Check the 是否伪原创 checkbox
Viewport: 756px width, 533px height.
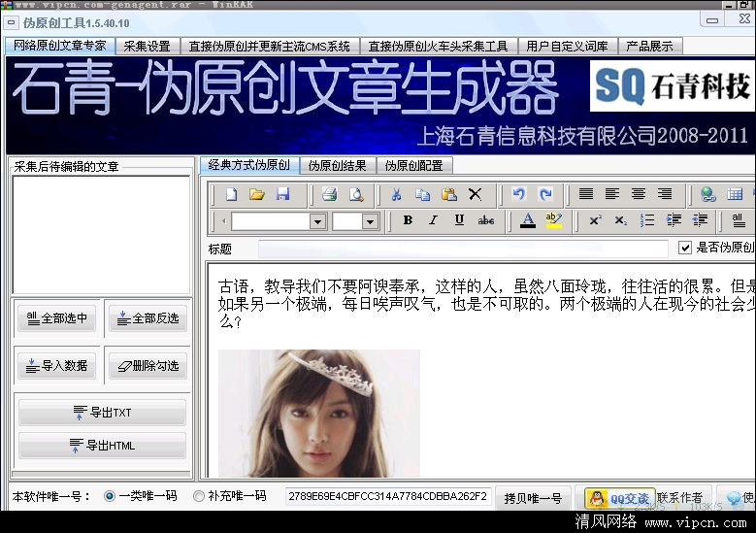coord(684,248)
